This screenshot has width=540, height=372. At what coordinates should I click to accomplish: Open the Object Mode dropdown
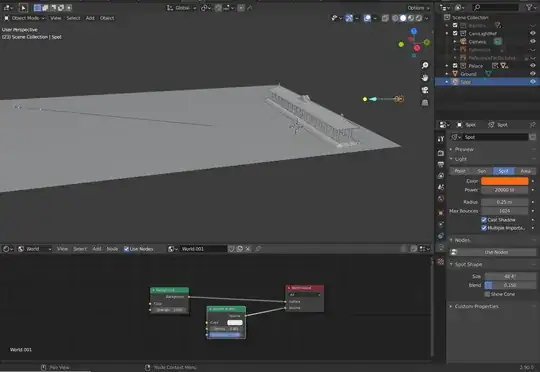[24, 18]
